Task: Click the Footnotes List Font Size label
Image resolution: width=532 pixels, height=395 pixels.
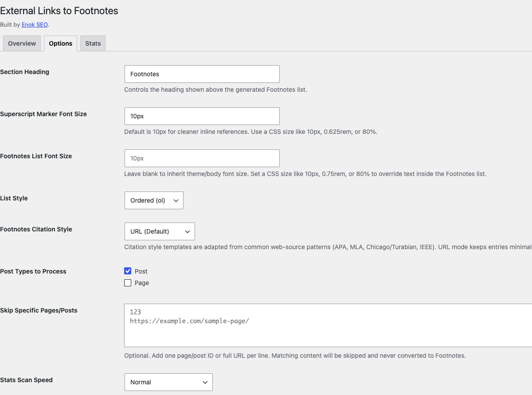Action: (36, 156)
